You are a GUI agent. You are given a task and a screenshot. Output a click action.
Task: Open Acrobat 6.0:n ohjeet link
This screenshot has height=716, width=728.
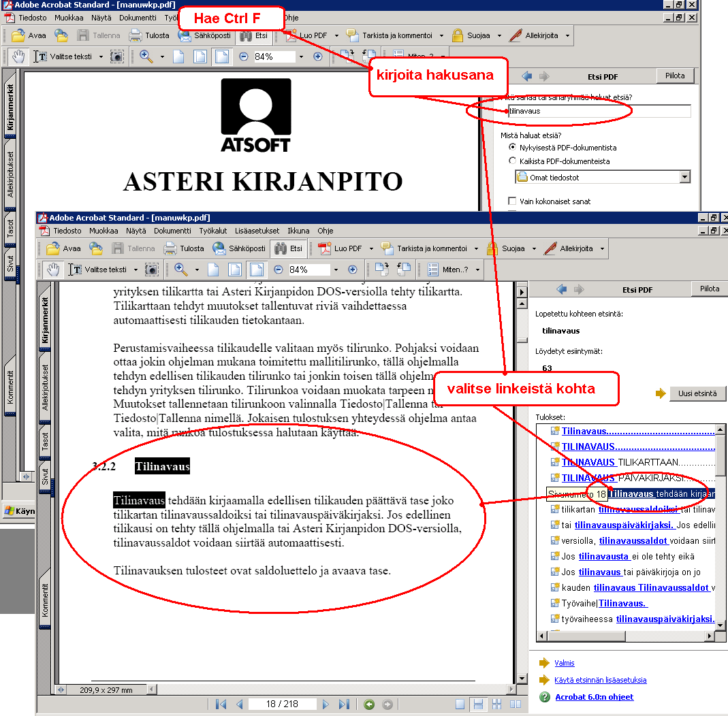[x=595, y=697]
